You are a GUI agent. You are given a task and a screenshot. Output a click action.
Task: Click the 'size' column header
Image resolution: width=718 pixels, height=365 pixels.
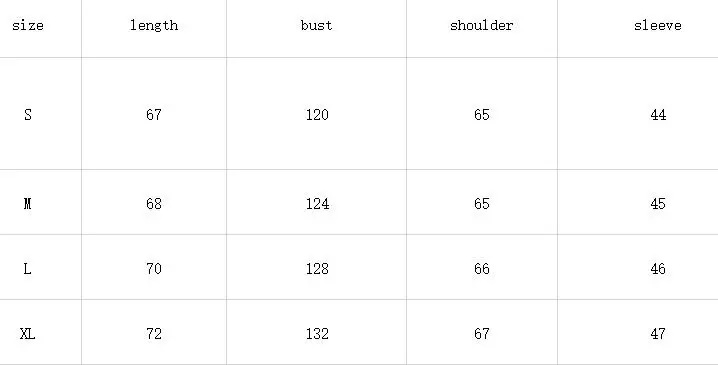coord(28,25)
